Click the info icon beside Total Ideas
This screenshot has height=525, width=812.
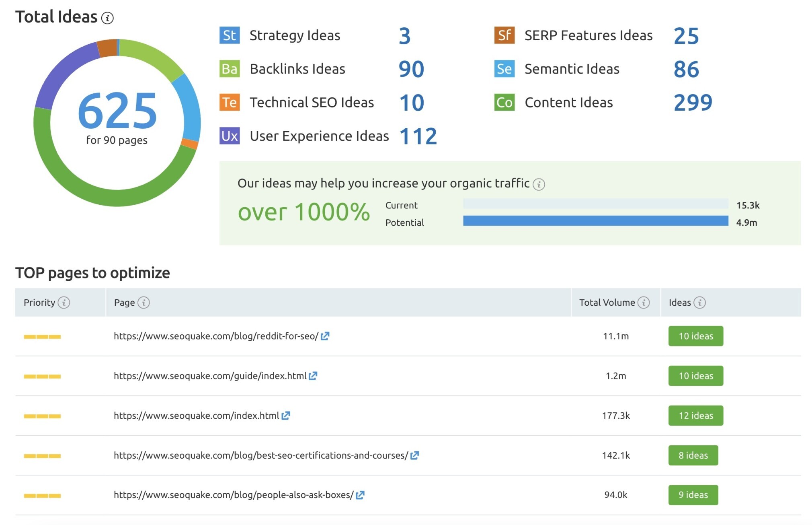(x=107, y=18)
